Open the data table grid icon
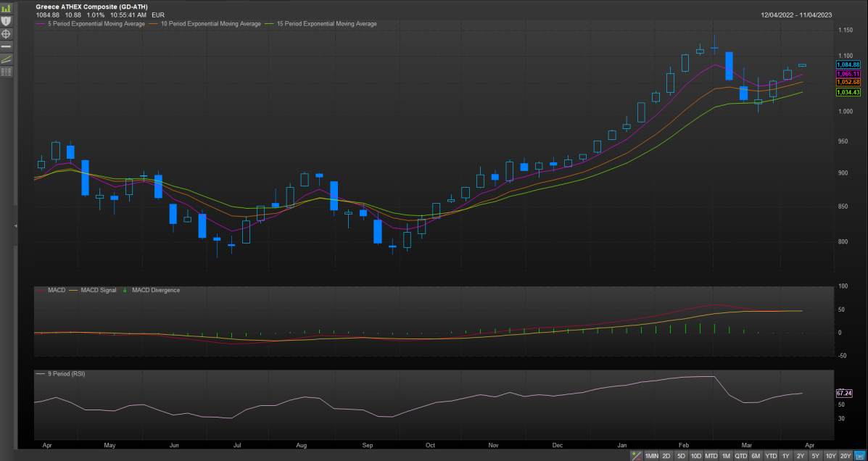Image resolution: width=868 pixels, height=461 pixels. pos(6,72)
